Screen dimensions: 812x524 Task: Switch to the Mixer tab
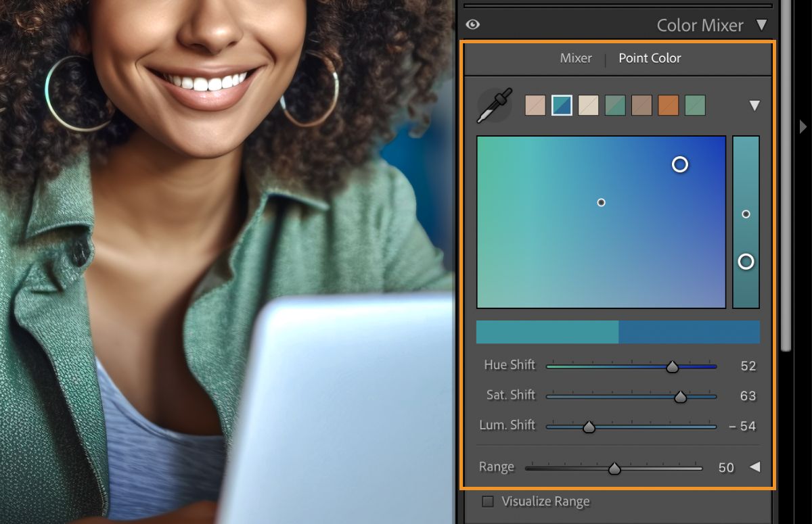tap(576, 58)
